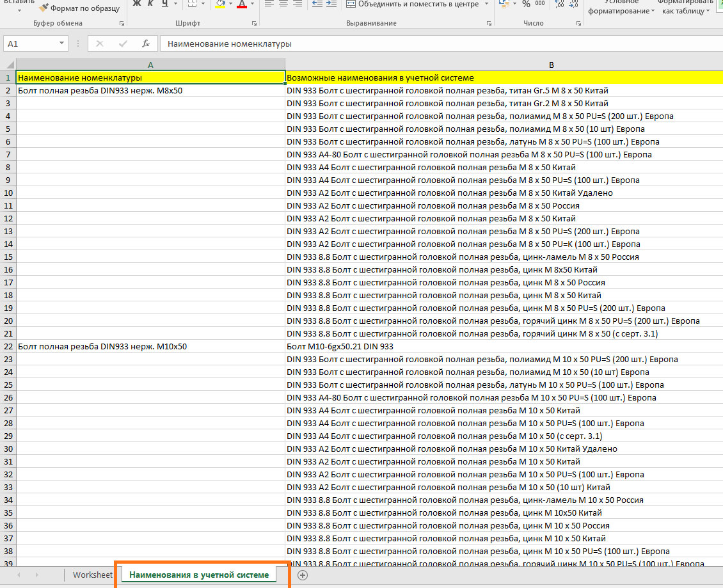Click Merge and Center (Объединить и поместить в центре)
723x588 pixels.
click(413, 4)
